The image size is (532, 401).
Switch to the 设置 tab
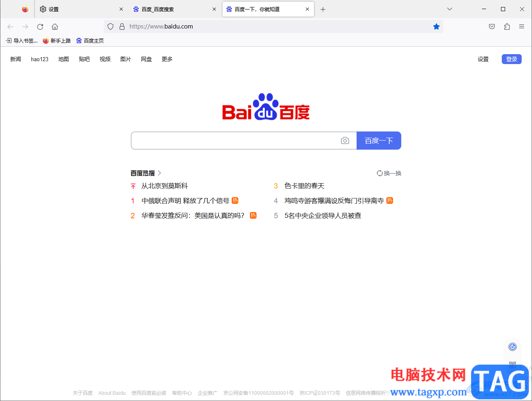coord(81,9)
